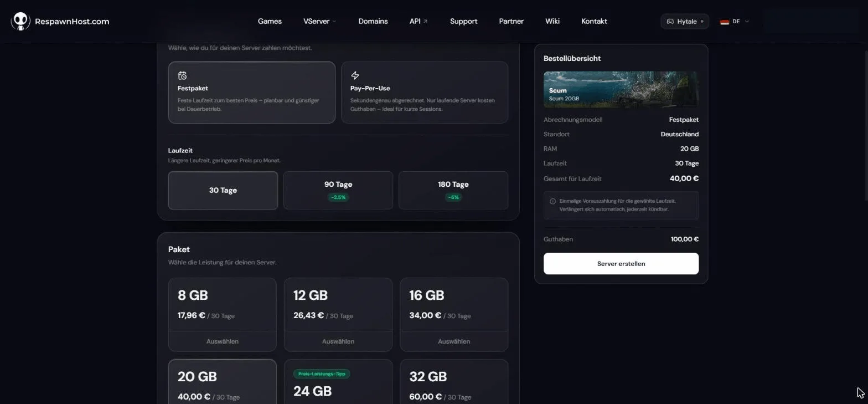868x404 pixels.
Task: Click the RespawnHost alien logo icon
Action: pyautogui.click(x=20, y=21)
